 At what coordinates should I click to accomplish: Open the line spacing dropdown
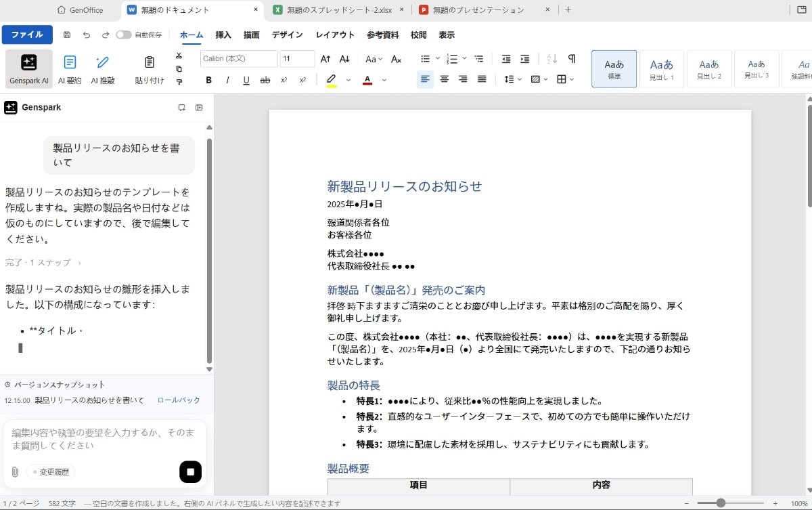click(513, 79)
